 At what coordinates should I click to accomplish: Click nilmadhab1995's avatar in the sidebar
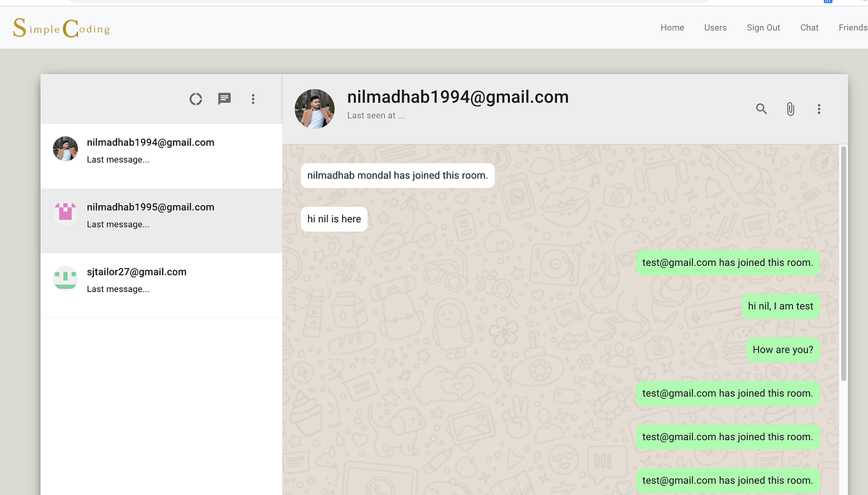[65, 213]
